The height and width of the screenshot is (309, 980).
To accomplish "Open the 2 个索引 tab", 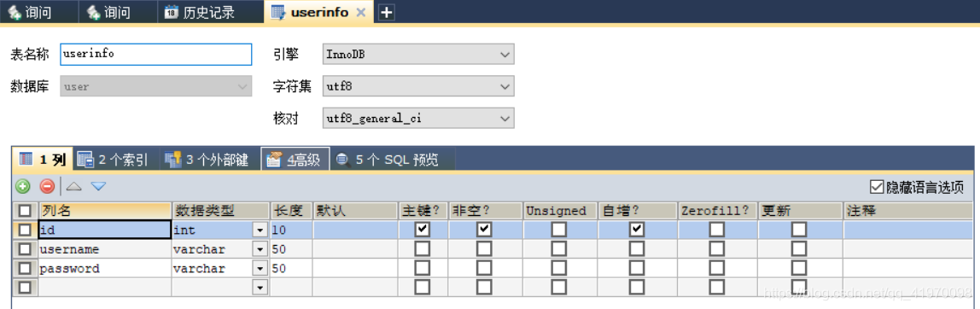I will click(x=114, y=160).
